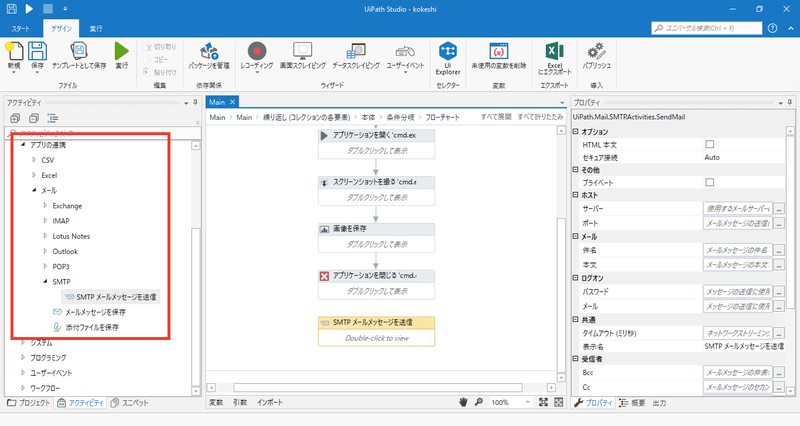Open the zoom 100% dropdown
This screenshot has height=426, width=800.
(x=527, y=402)
